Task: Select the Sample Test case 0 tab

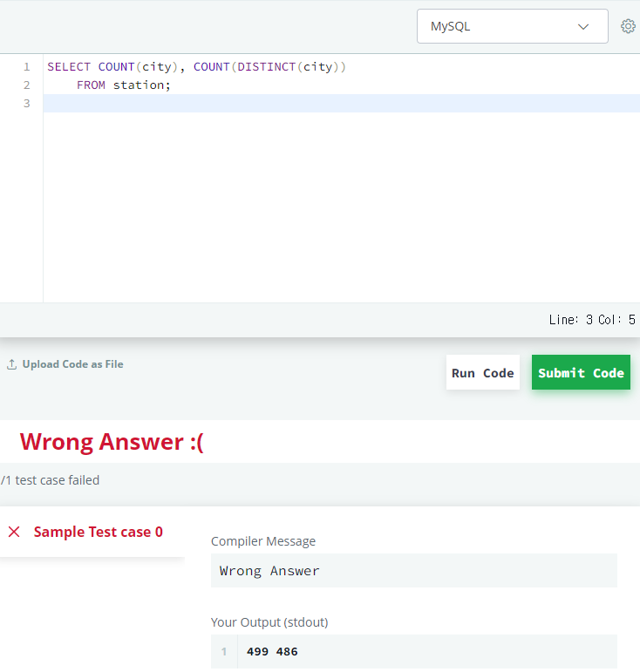Action: click(x=92, y=532)
